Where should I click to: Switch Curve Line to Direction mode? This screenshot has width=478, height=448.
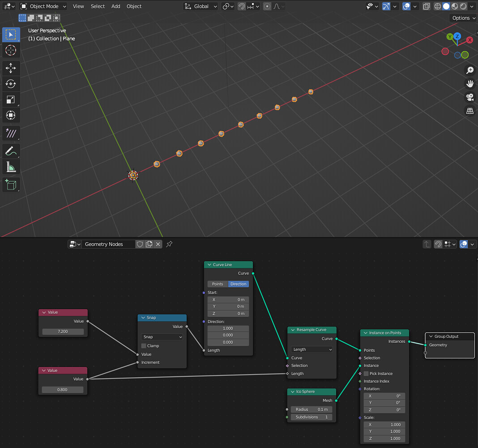click(x=239, y=284)
